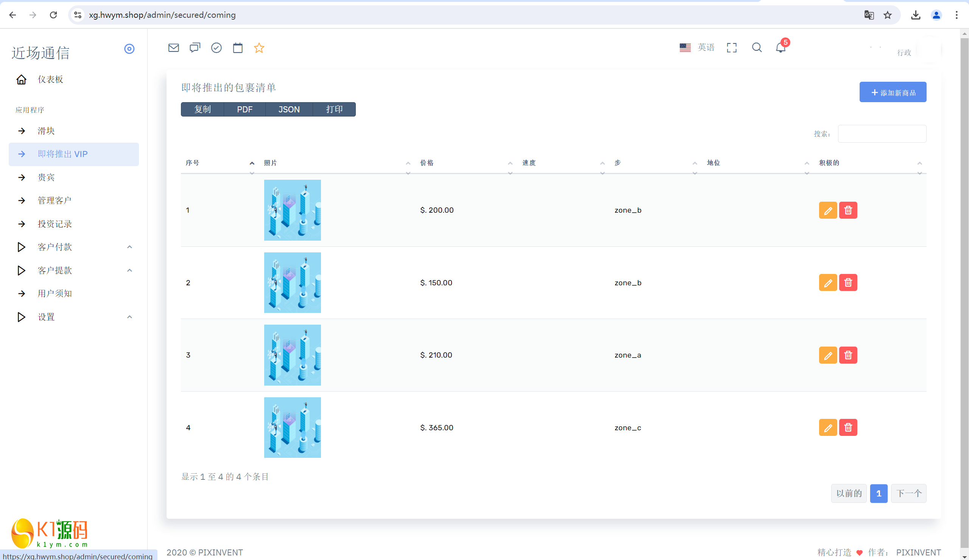
Task: Open the calendar icon in top bar
Action: click(x=238, y=48)
